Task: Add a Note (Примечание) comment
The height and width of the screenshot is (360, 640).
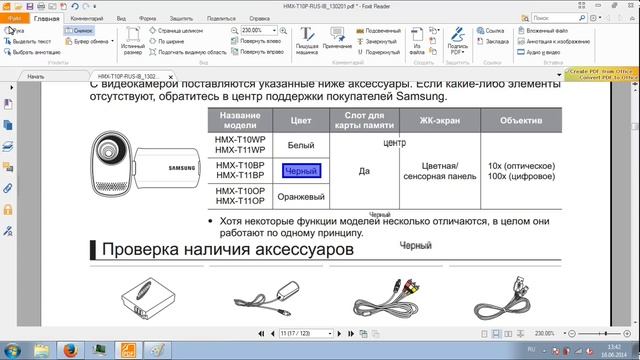Action: tap(337, 39)
